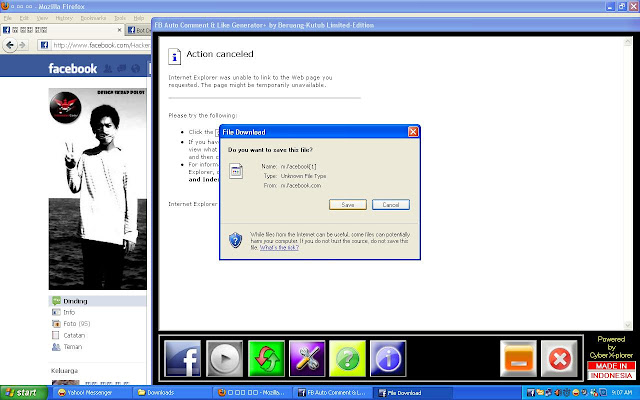640x400 pixels.
Task: Click the notifications globe icon on Facebook
Action: (x=136, y=68)
